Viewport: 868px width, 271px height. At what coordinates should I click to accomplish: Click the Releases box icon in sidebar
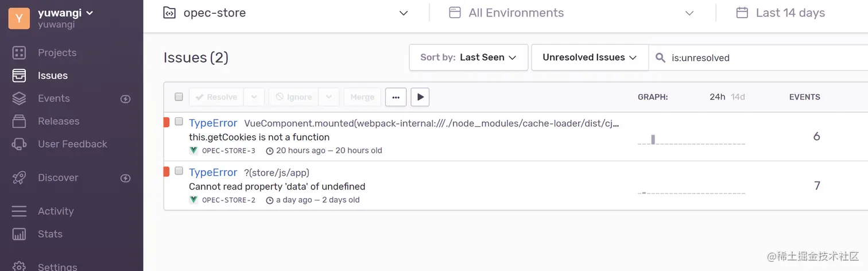[x=19, y=121]
